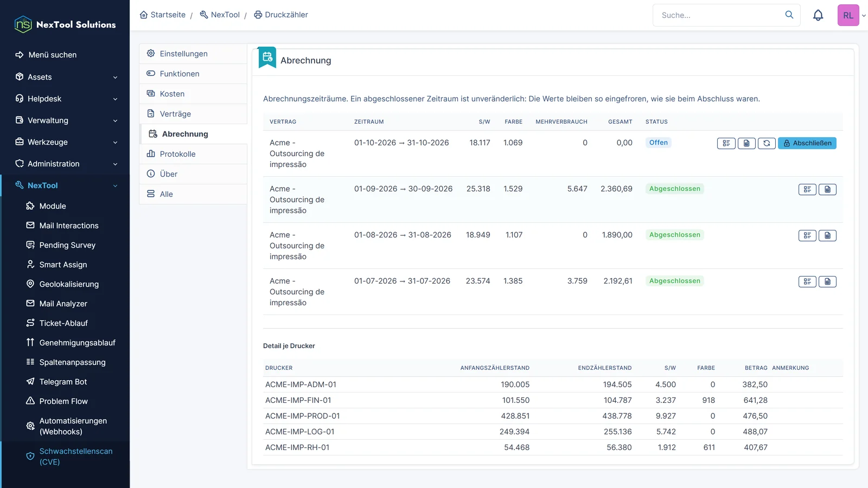Click the search magnifier icon
The width and height of the screenshot is (868, 488).
click(x=789, y=15)
